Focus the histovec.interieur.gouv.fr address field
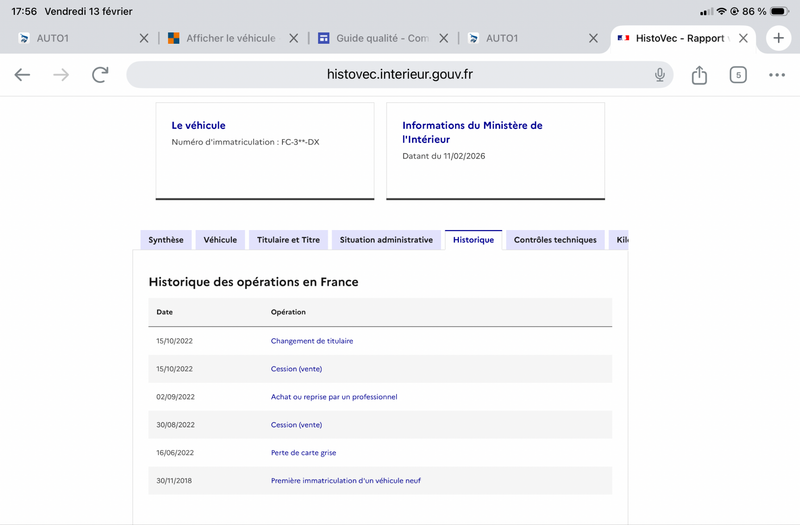 click(x=399, y=74)
